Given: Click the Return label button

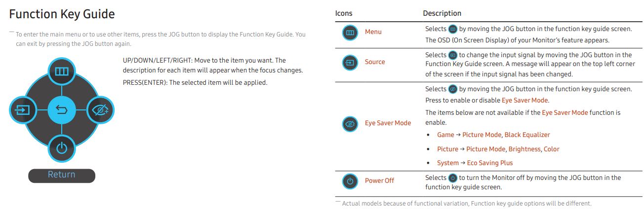Looking at the screenshot, I should 62,175.
